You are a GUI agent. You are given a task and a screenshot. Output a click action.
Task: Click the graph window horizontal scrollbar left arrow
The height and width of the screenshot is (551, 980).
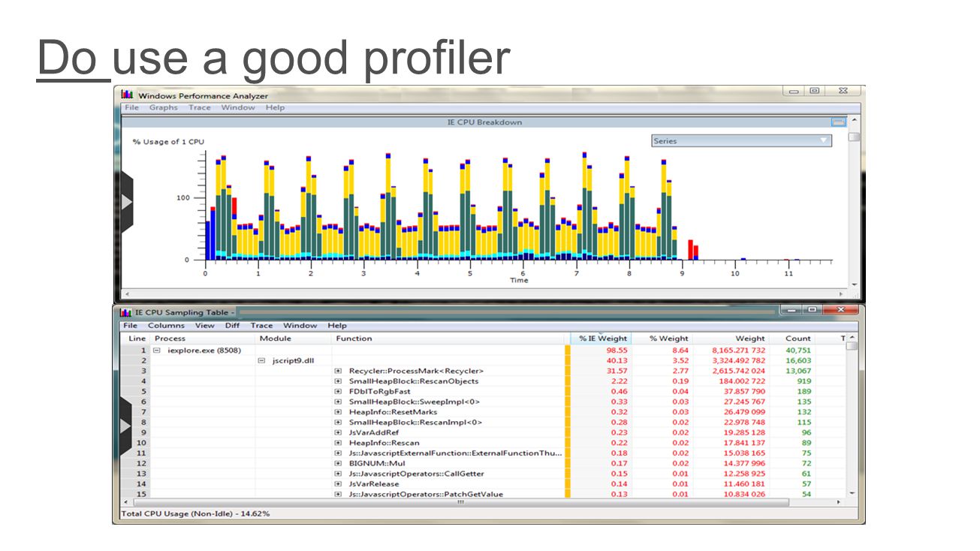tap(126, 294)
